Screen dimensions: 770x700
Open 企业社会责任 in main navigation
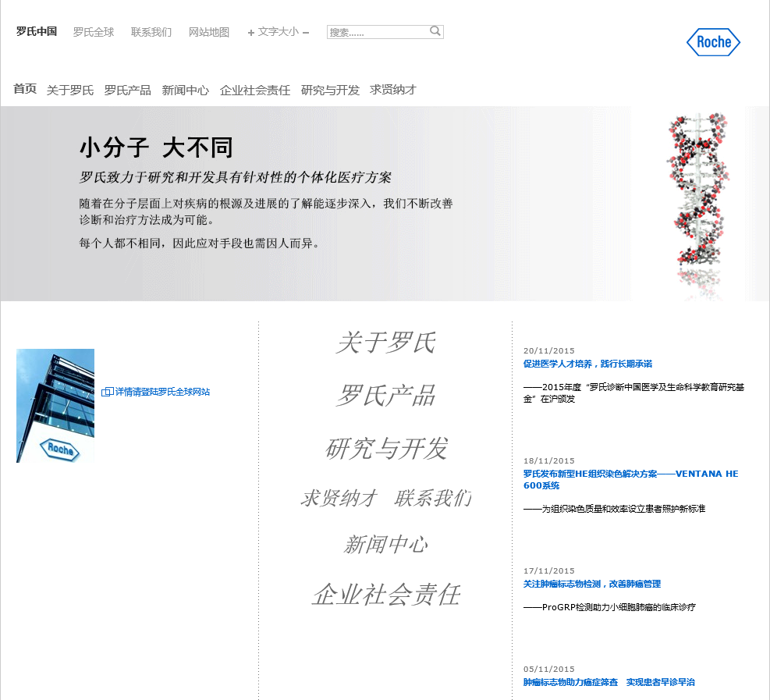tap(255, 90)
